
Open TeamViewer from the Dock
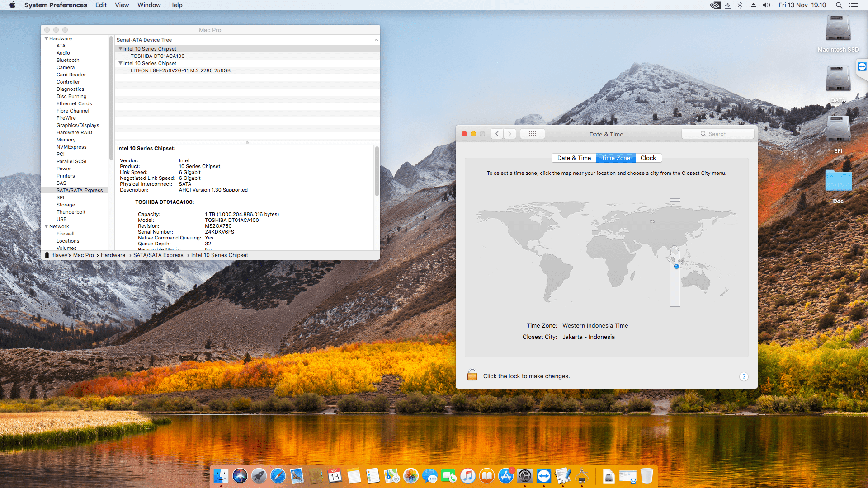pos(544,476)
